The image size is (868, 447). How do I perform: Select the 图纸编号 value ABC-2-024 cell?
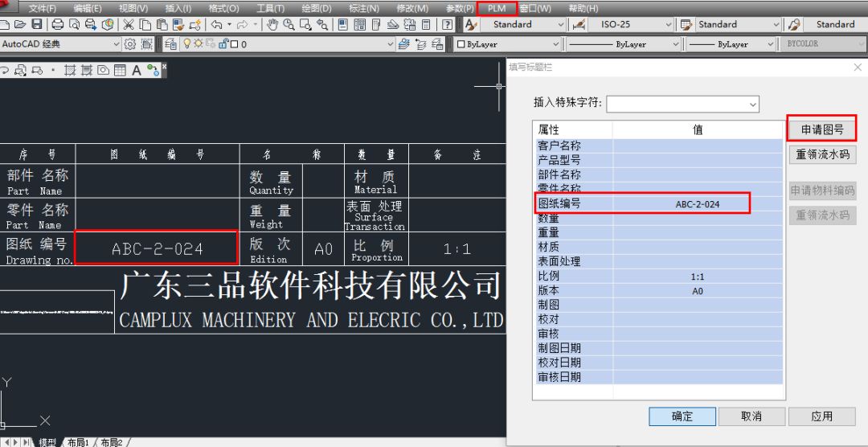pos(698,204)
